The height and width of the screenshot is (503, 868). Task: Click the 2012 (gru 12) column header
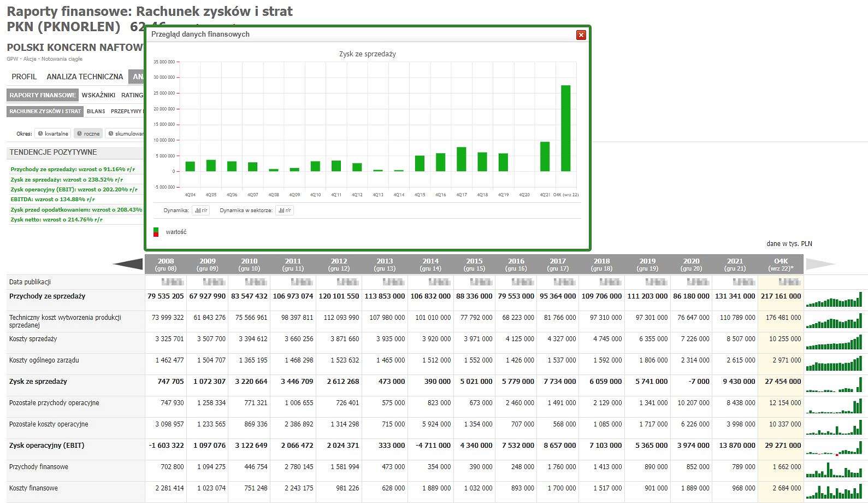tap(339, 265)
